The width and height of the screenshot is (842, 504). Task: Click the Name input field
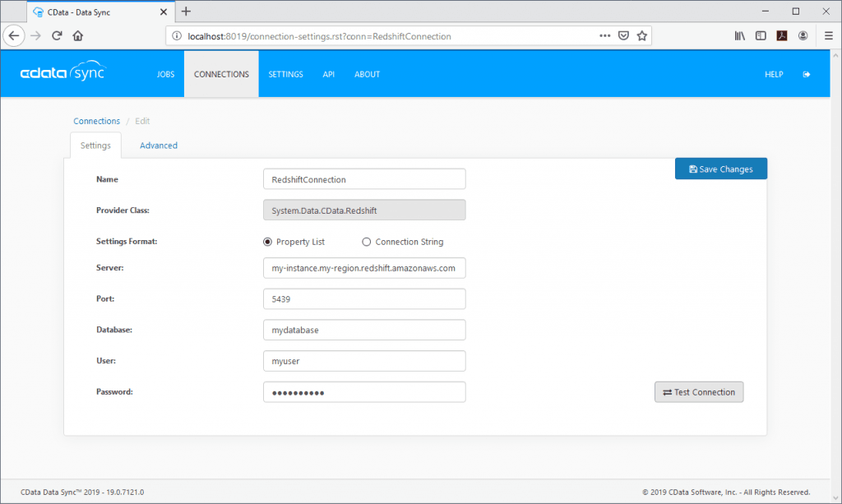point(364,179)
